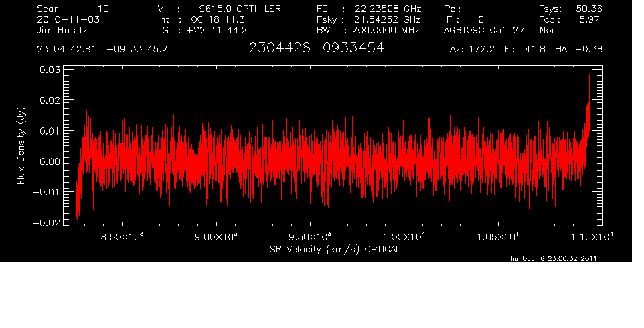Viewport: 644px width, 328px height.
Task: Click Tcal value 5.97
Action: pyautogui.click(x=590, y=19)
